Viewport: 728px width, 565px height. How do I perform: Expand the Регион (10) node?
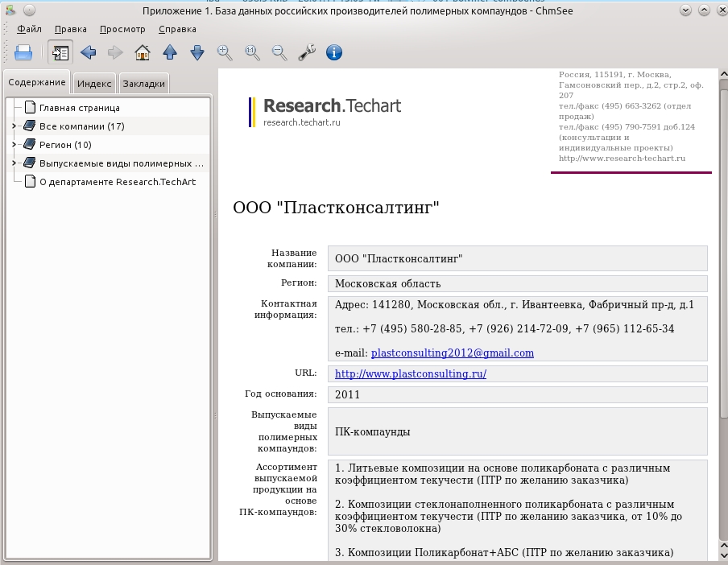tap(14, 145)
